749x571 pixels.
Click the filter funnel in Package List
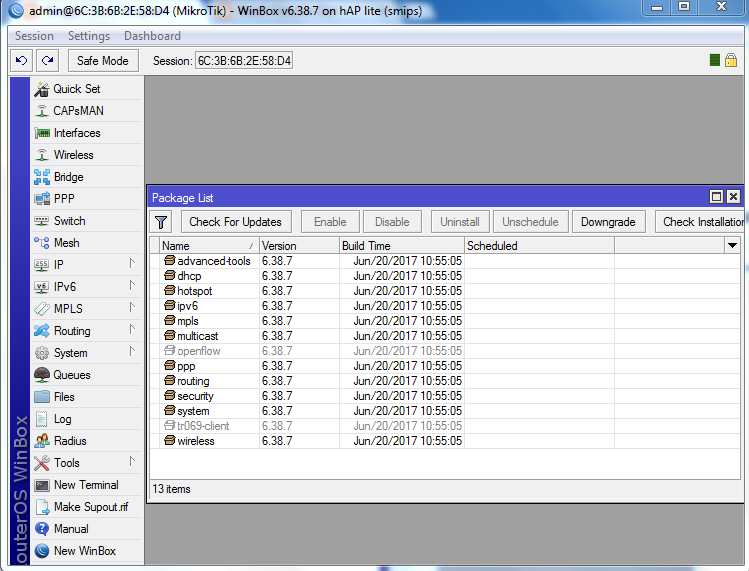(x=161, y=222)
